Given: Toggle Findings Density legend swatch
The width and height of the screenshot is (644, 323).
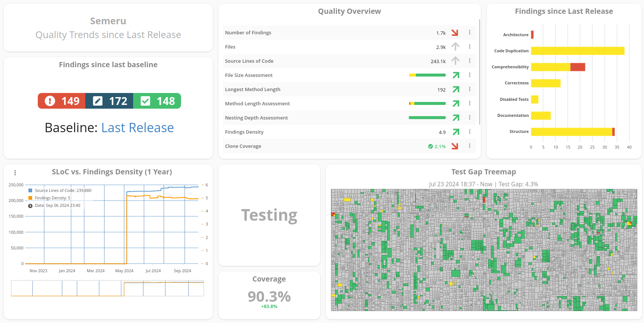Looking at the screenshot, I should (x=30, y=198).
